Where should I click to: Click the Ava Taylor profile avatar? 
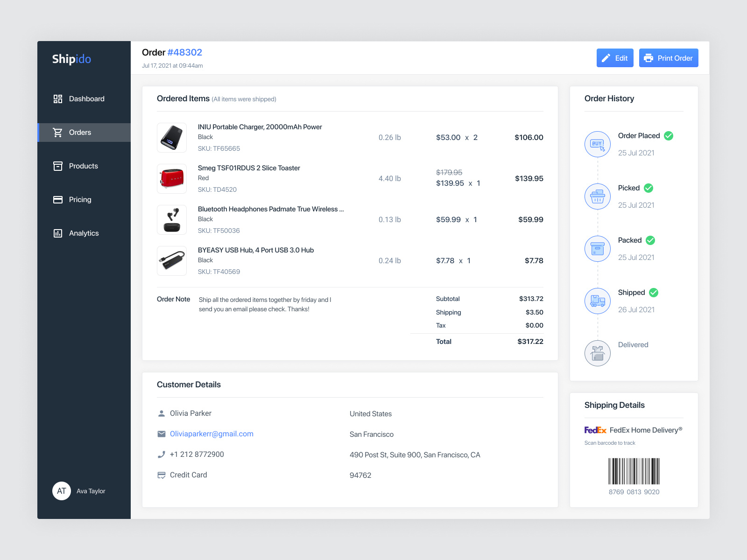pos(62,491)
